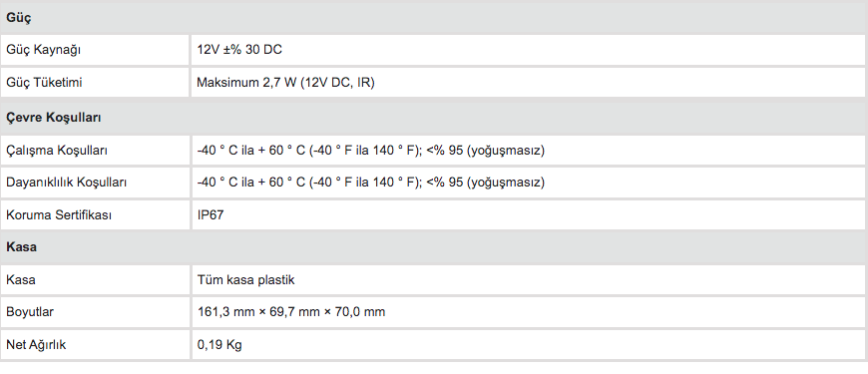Click the Tüm kasa plastik value
Screen dimensions: 868x374
245,279
